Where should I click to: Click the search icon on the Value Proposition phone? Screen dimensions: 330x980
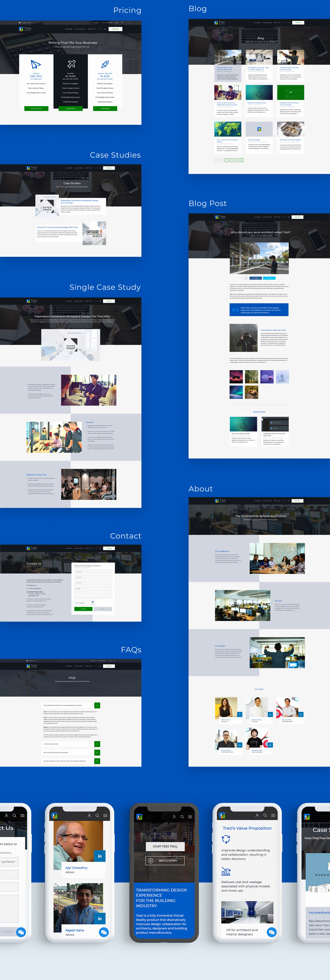coord(265,815)
